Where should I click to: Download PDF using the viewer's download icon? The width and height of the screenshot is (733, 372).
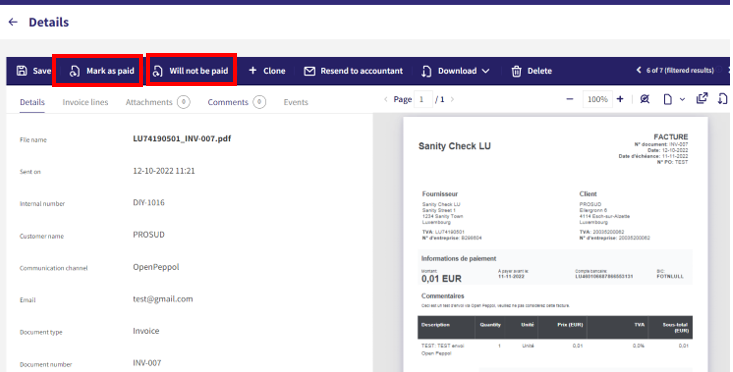[x=722, y=99]
